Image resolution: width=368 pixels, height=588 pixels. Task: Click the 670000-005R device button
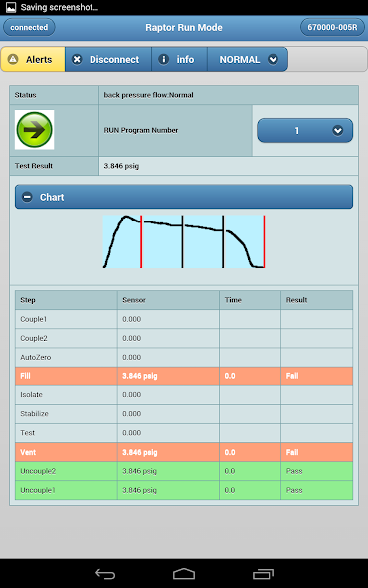pos(332,27)
